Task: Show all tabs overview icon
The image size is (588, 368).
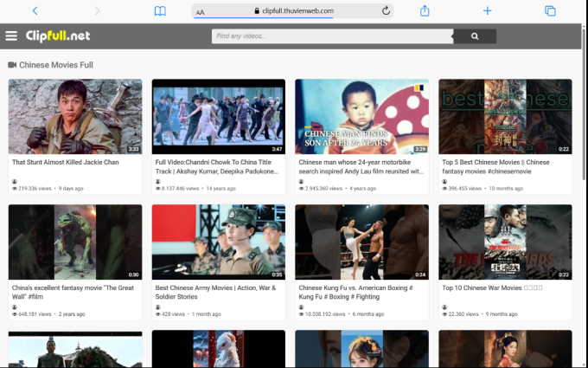Action: point(550,11)
